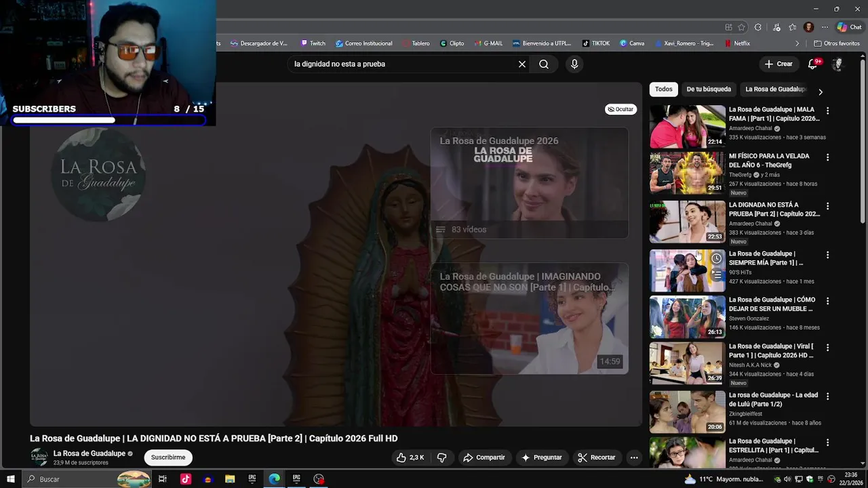Add SIEMPRE MÍA video to Watch Later
This screenshot has height=488, width=868.
716,258
